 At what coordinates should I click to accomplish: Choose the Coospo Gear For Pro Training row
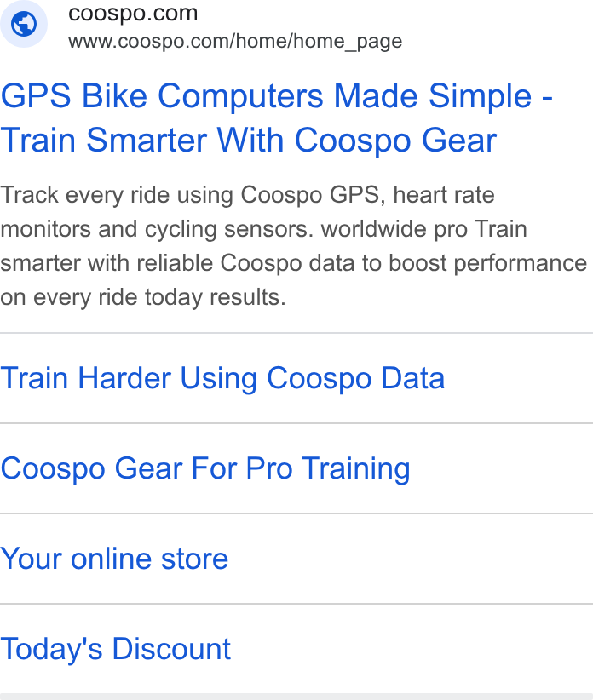[296, 468]
